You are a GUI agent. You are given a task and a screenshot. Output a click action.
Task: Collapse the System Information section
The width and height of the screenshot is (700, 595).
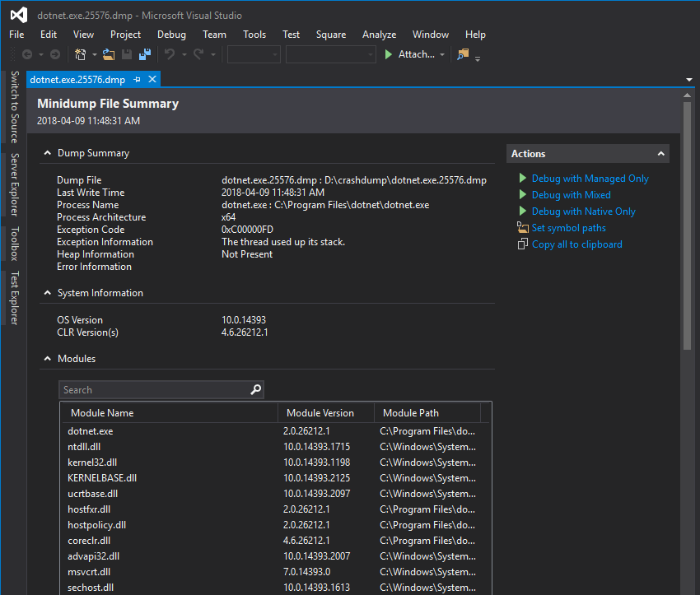47,292
